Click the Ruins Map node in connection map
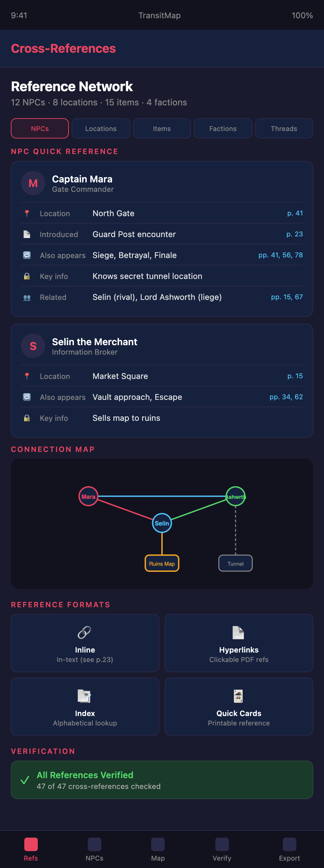The width and height of the screenshot is (324, 868). point(162,563)
